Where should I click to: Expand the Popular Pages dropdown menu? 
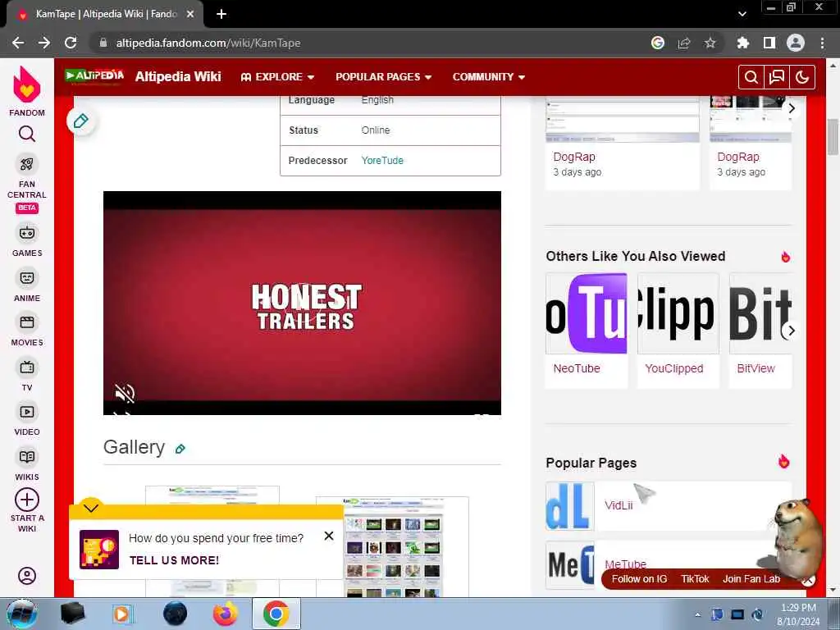click(x=384, y=77)
